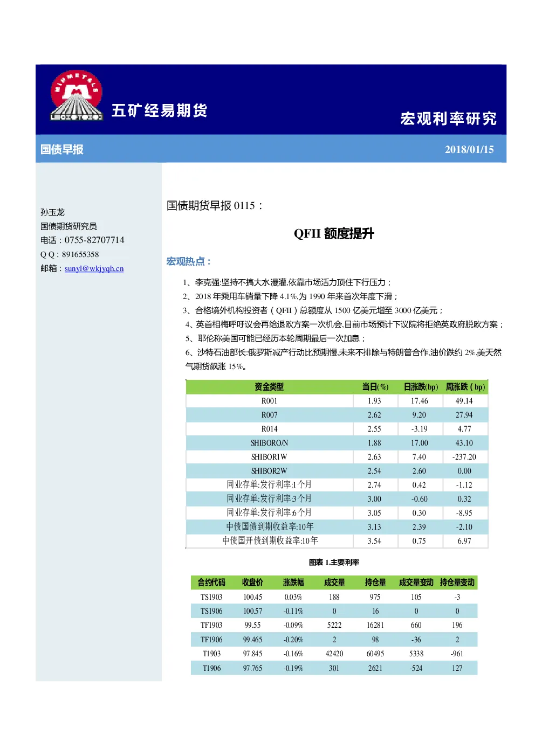This screenshot has height=756, width=535.
Task: Click the SHIBORO/N row label
Action: (x=269, y=443)
